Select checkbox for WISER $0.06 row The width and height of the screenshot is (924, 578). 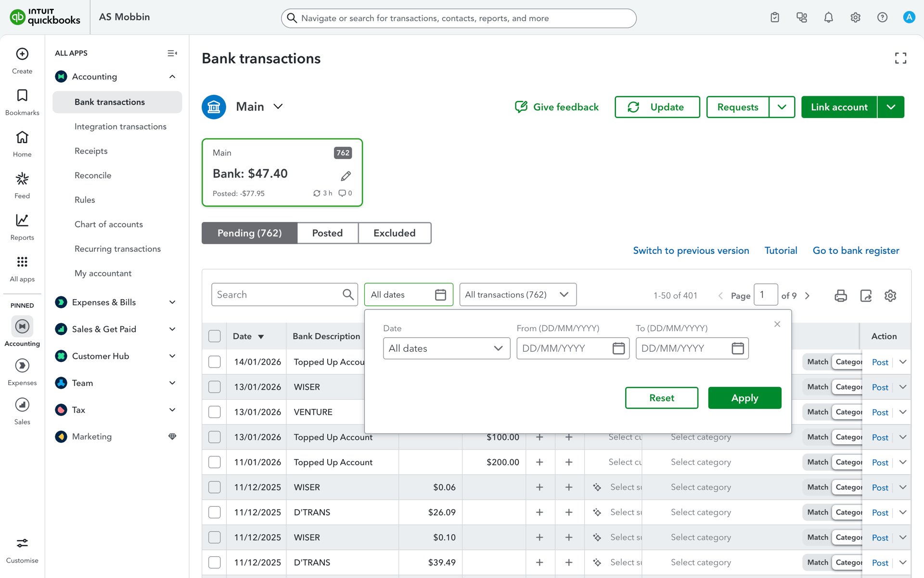[x=215, y=487]
